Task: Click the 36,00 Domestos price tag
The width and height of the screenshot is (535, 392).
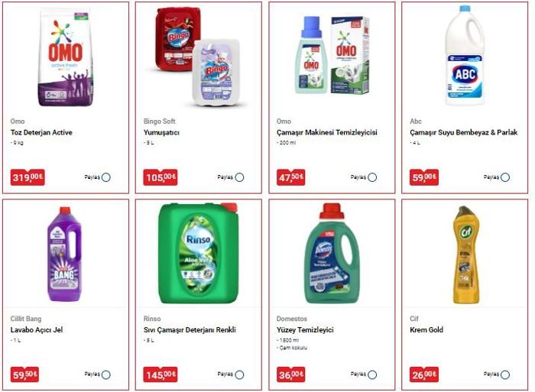Action: [290, 375]
